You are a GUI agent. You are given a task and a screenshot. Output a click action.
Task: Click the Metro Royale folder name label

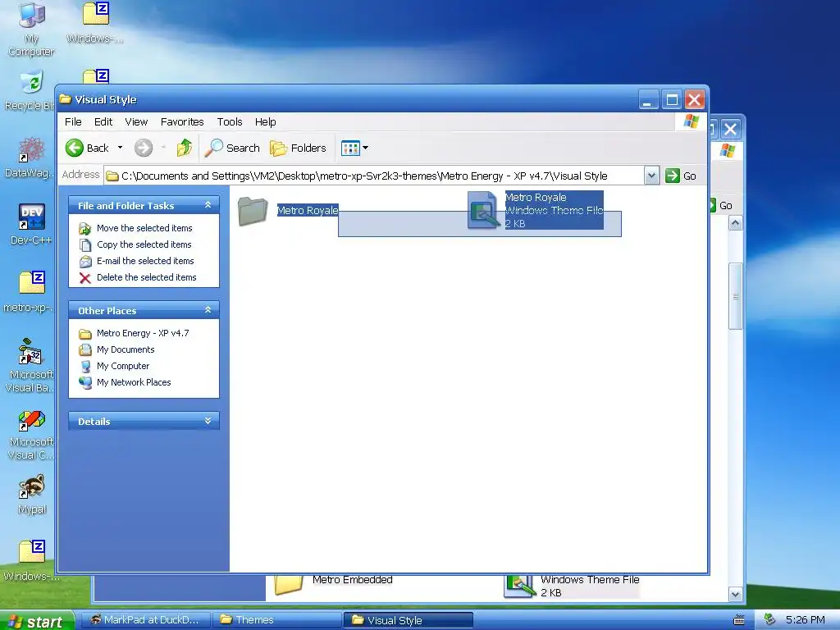click(x=308, y=211)
